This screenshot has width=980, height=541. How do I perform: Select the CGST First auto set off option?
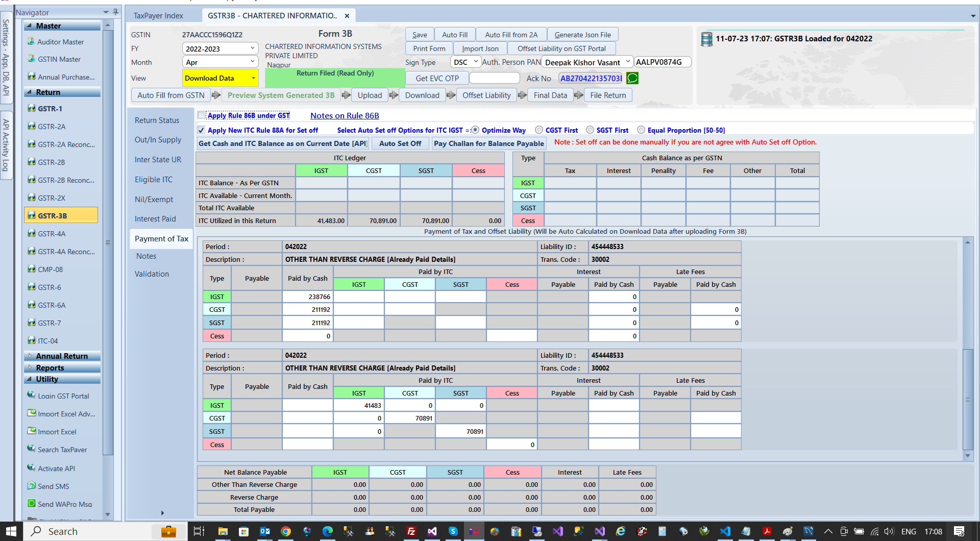539,130
